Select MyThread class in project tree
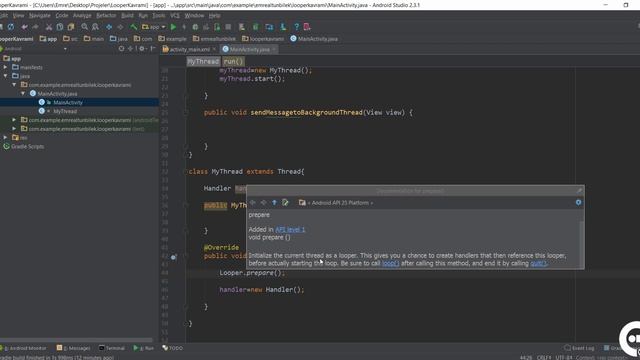640x360 pixels. pos(65,111)
